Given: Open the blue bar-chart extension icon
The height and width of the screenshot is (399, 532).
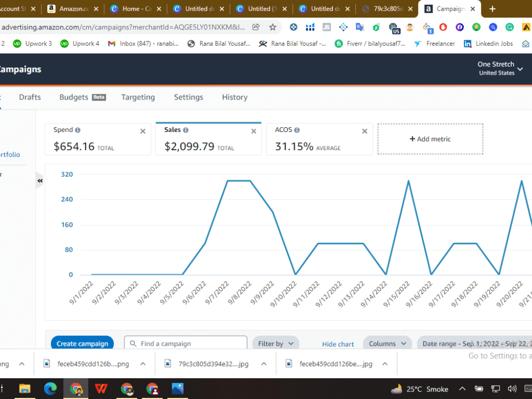Looking at the screenshot, I should 310,27.
